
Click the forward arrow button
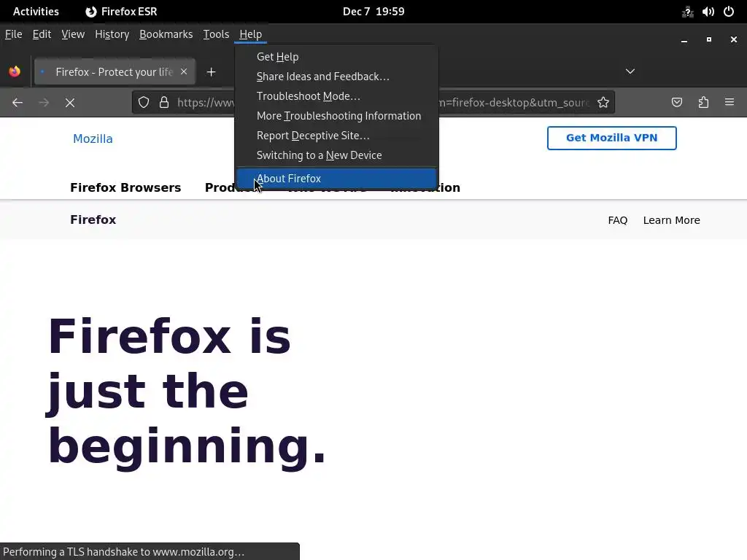44,102
